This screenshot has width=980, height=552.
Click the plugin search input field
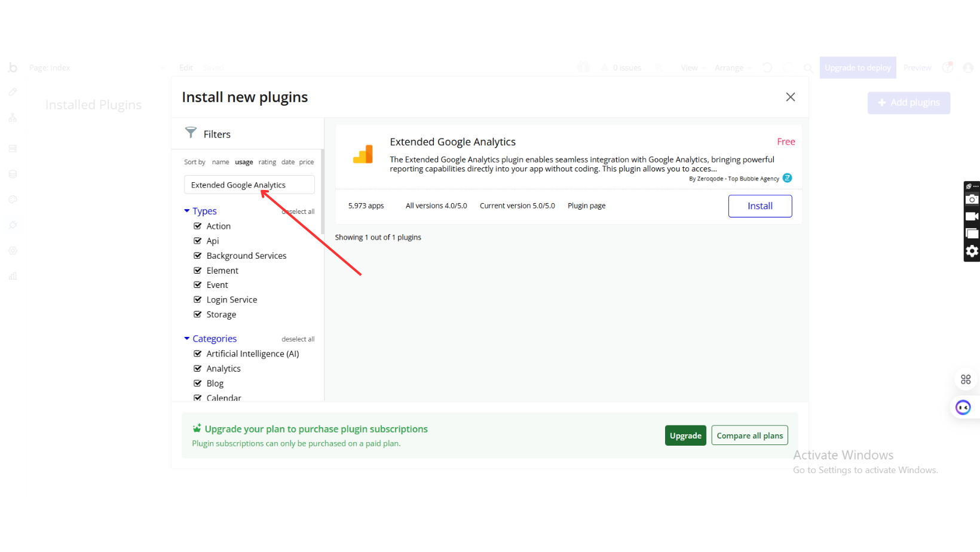coord(249,185)
